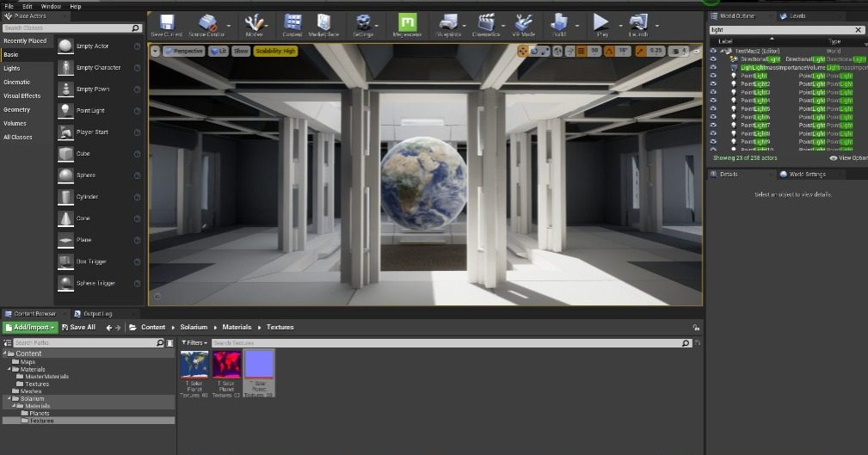Select the Lights category in Place Actors

(12, 69)
